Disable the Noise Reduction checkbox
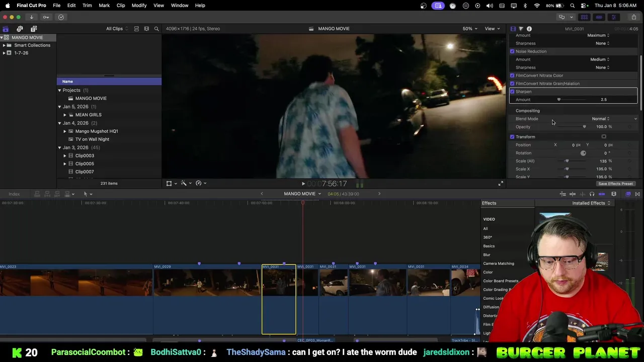This screenshot has width=644, height=362. 512,51
